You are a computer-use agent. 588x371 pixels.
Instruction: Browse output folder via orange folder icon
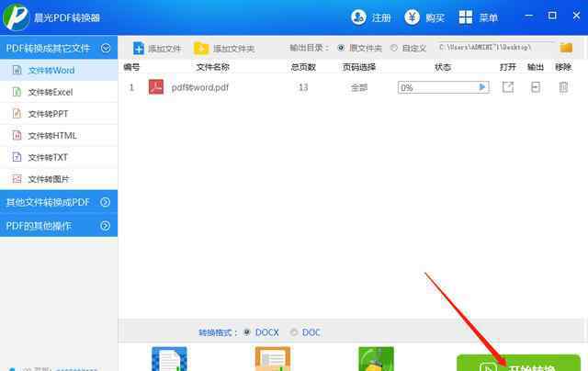[566, 48]
